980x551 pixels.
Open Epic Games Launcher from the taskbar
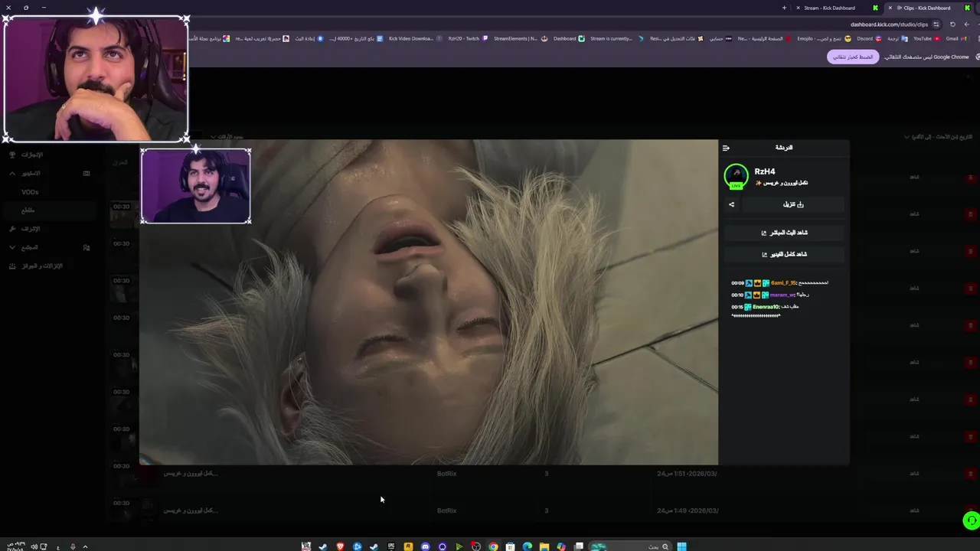[391, 546]
